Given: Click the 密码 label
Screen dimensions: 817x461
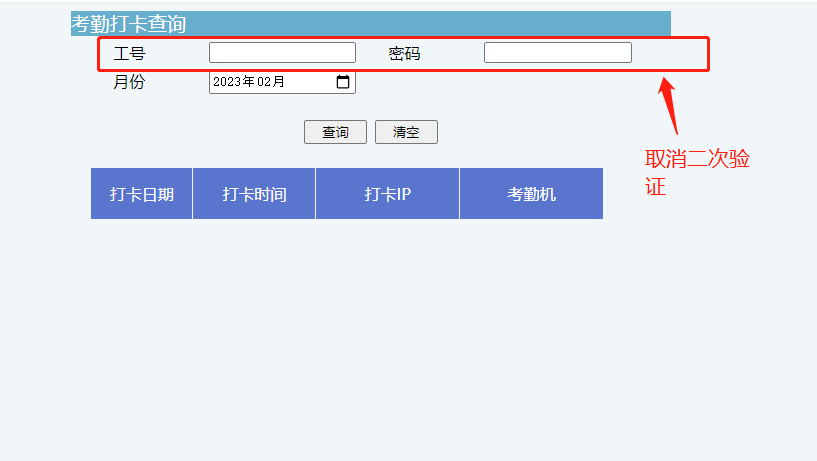Looking at the screenshot, I should 405,54.
